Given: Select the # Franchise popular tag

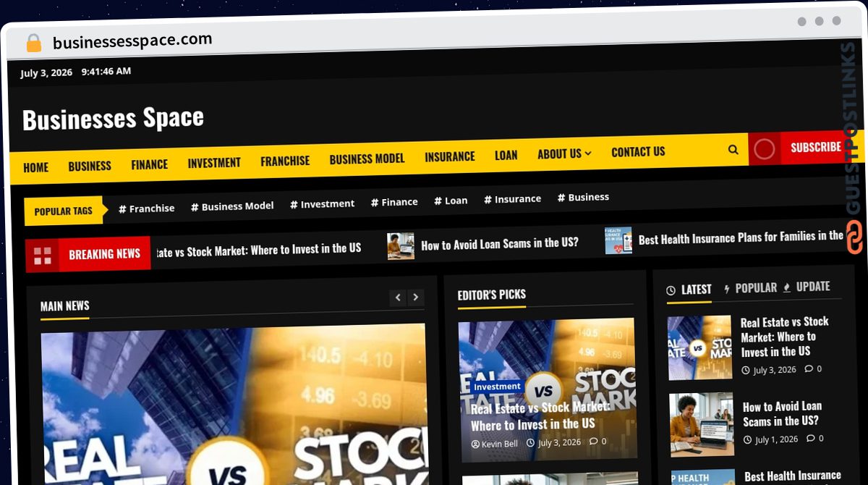Looking at the screenshot, I should pos(146,208).
